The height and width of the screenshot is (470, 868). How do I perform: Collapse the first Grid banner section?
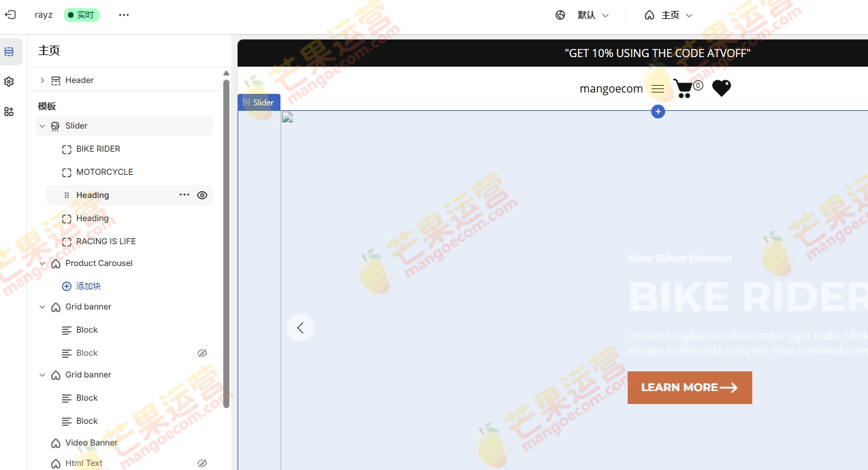pyautogui.click(x=42, y=307)
